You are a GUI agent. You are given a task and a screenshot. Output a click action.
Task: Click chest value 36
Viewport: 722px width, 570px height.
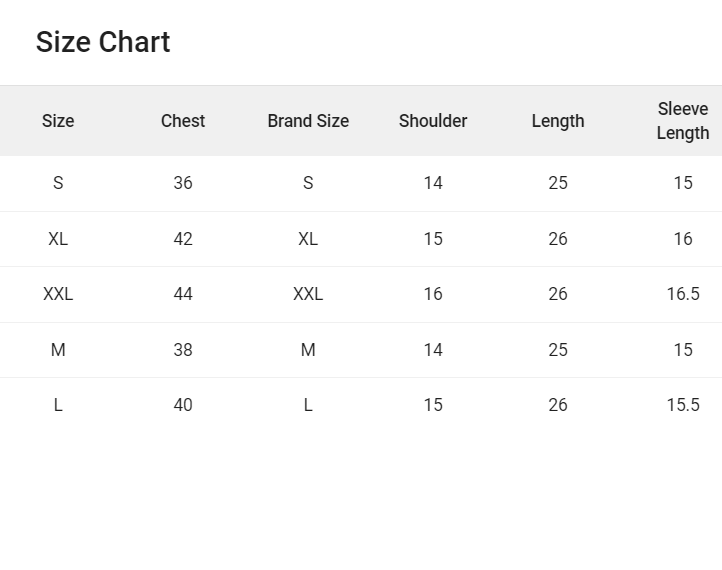(183, 183)
